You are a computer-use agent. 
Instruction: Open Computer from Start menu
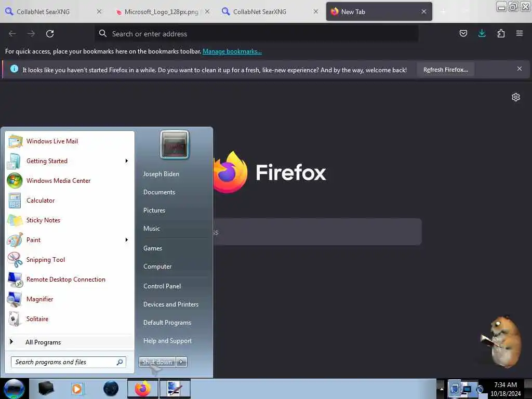(157, 267)
